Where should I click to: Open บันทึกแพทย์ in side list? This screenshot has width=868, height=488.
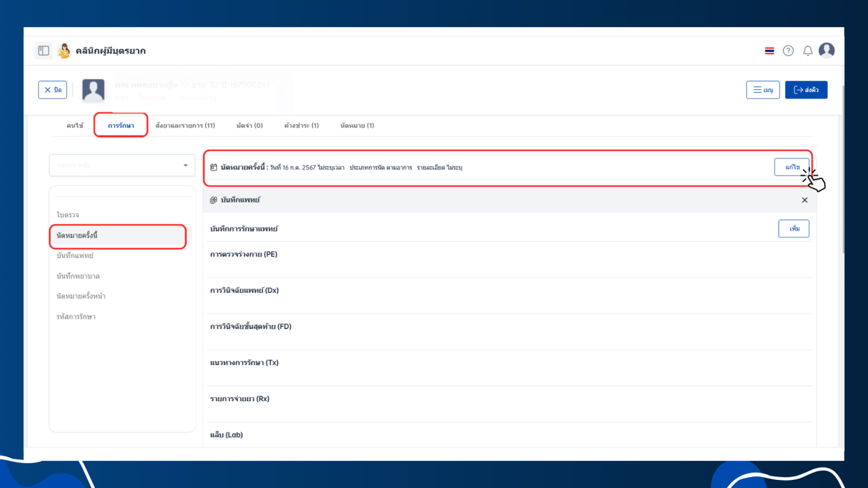(75, 255)
